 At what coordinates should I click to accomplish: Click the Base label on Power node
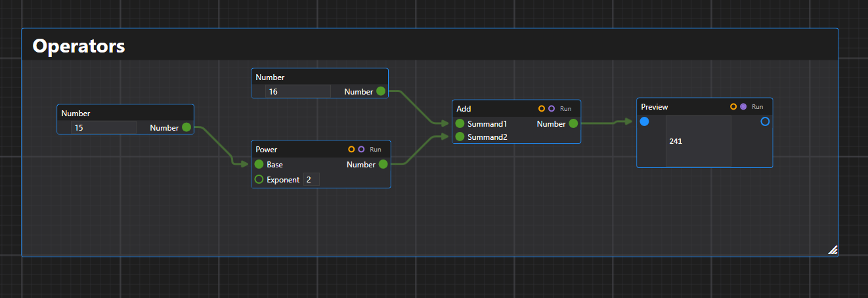[275, 165]
